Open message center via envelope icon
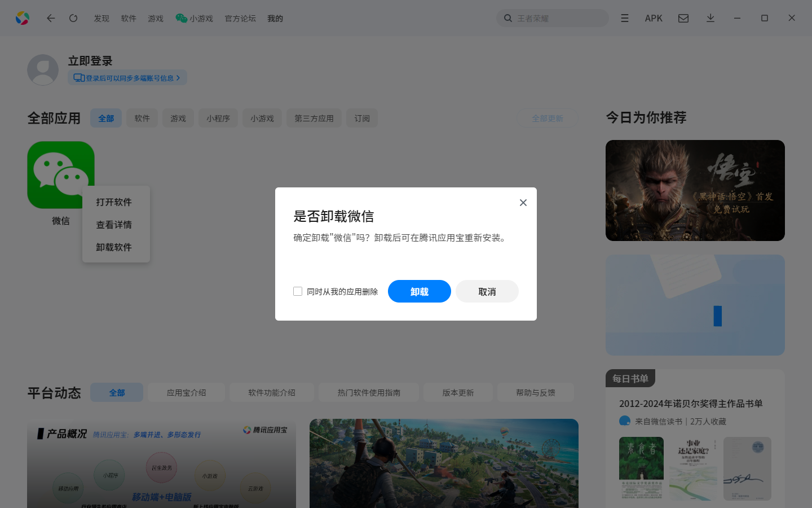The image size is (812, 508). tap(683, 18)
